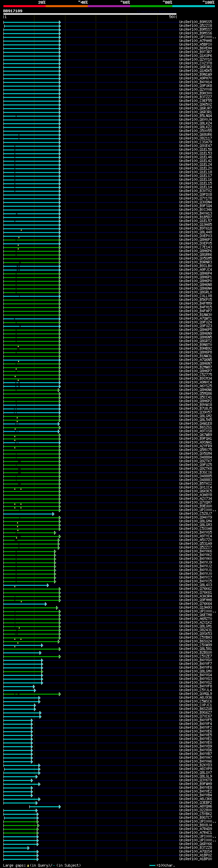Select hit label UniRef100_A3A8Y8
Viewport: 218px width, 868px height.
(196, 495)
